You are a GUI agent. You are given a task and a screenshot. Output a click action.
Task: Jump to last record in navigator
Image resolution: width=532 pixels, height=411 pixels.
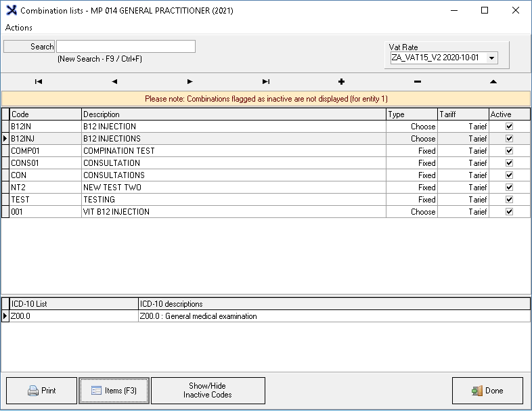266,81
